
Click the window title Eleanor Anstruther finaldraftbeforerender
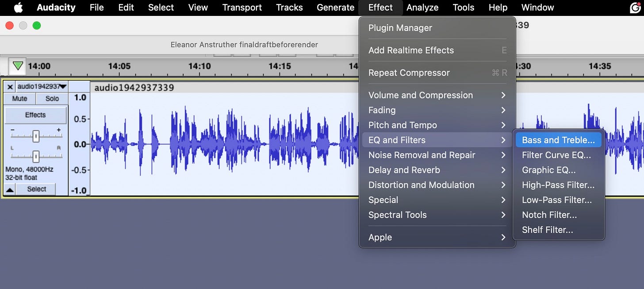click(244, 45)
